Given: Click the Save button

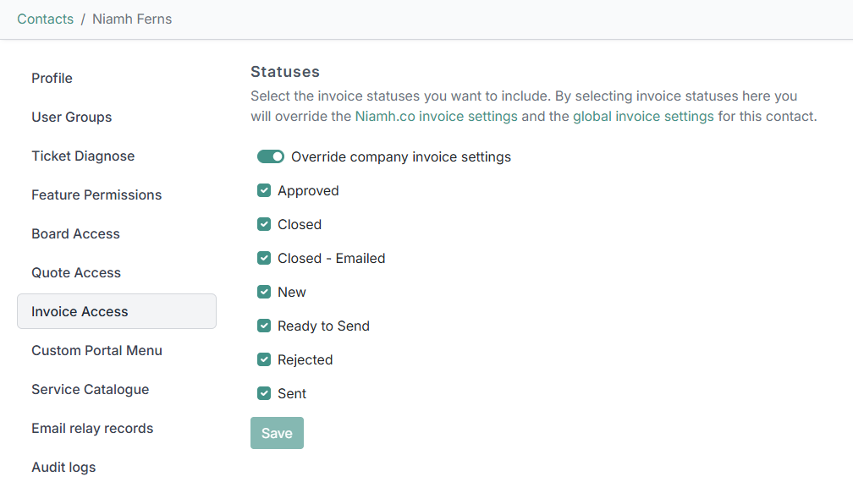Looking at the screenshot, I should (x=277, y=433).
